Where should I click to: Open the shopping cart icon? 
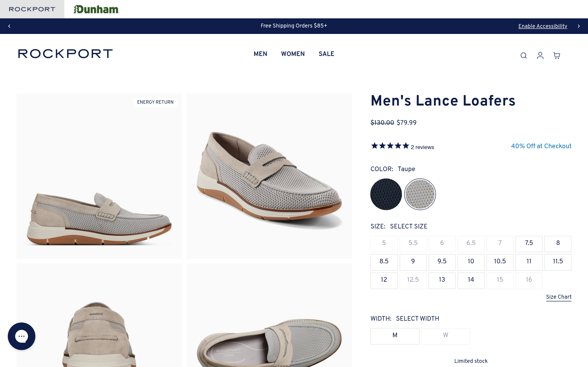tap(556, 56)
